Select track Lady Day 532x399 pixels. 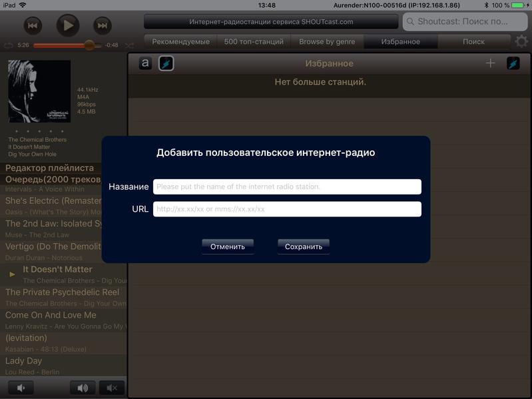[x=63, y=366]
